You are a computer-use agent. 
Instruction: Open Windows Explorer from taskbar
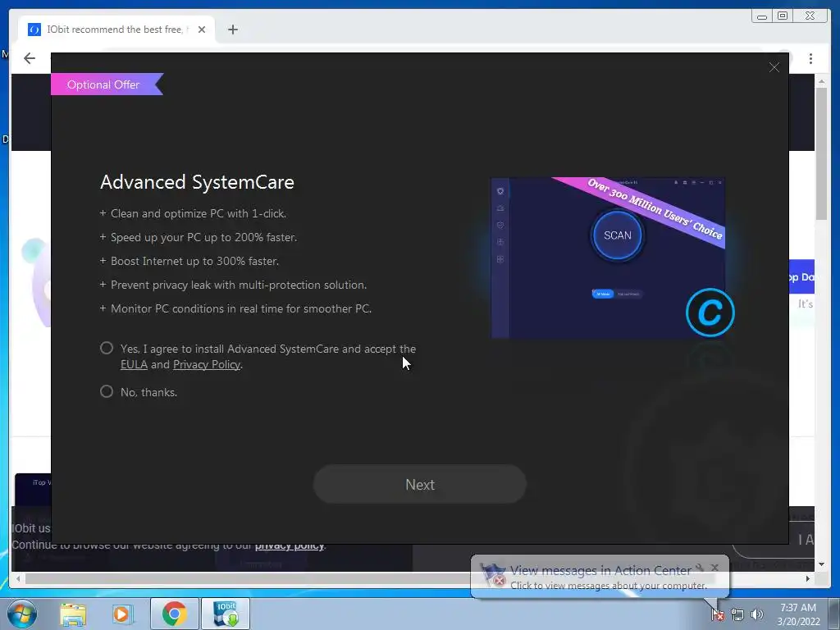(73, 614)
